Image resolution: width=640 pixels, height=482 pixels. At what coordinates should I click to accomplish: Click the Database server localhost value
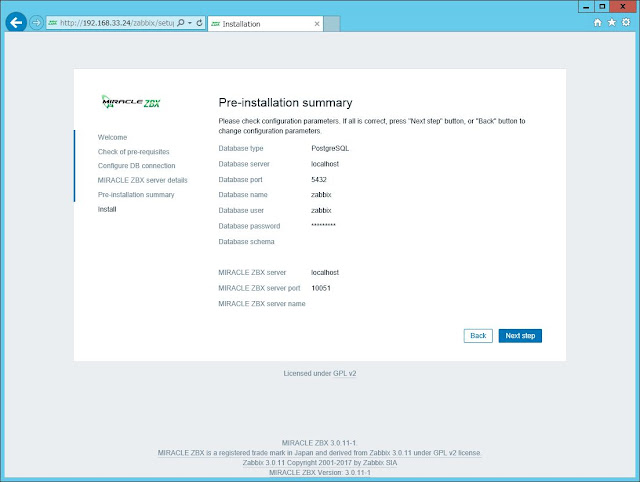tap(325, 164)
